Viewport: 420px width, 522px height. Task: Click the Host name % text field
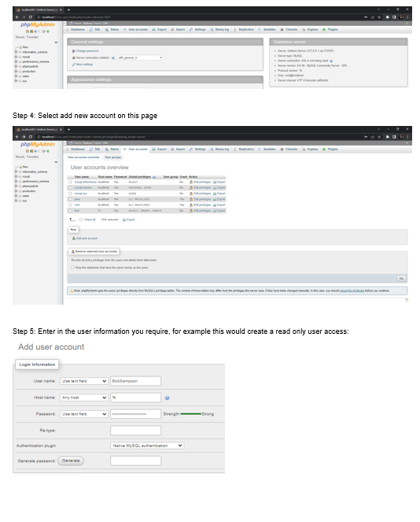tap(136, 398)
